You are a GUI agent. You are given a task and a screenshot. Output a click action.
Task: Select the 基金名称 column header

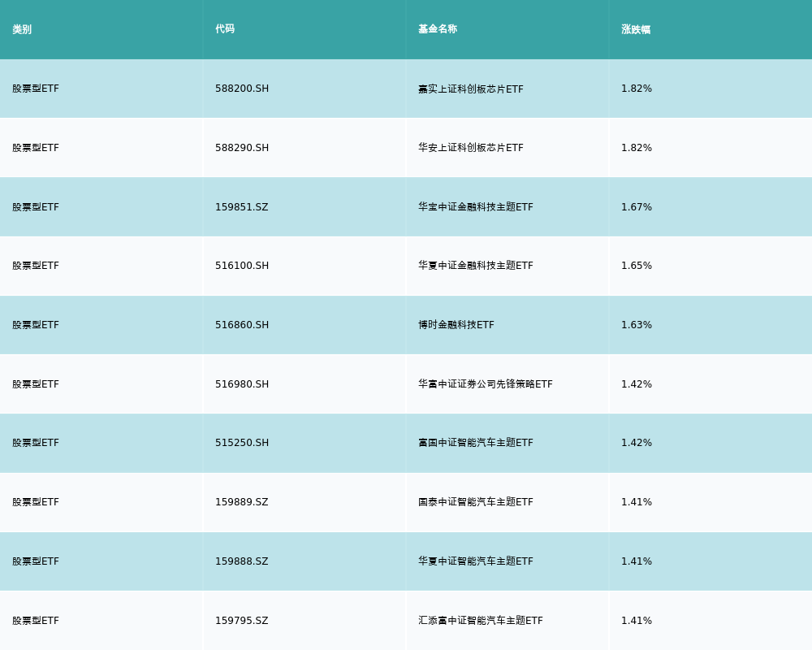coord(438,29)
